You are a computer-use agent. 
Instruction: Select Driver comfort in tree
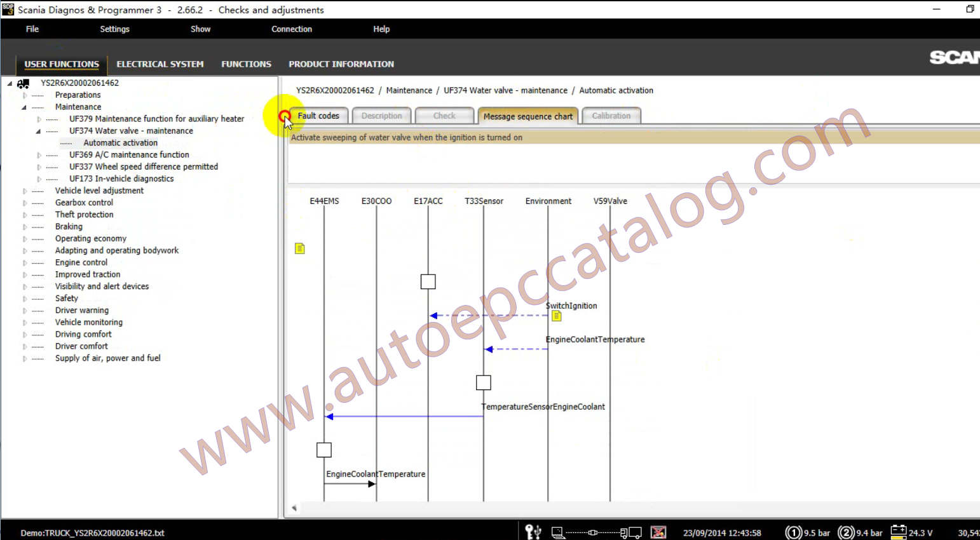[81, 346]
